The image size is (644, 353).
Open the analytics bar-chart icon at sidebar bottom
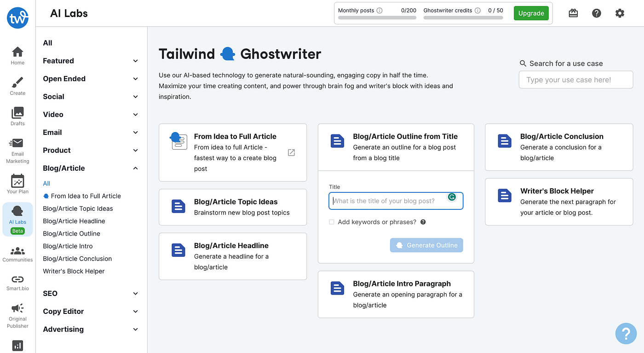pos(17,345)
